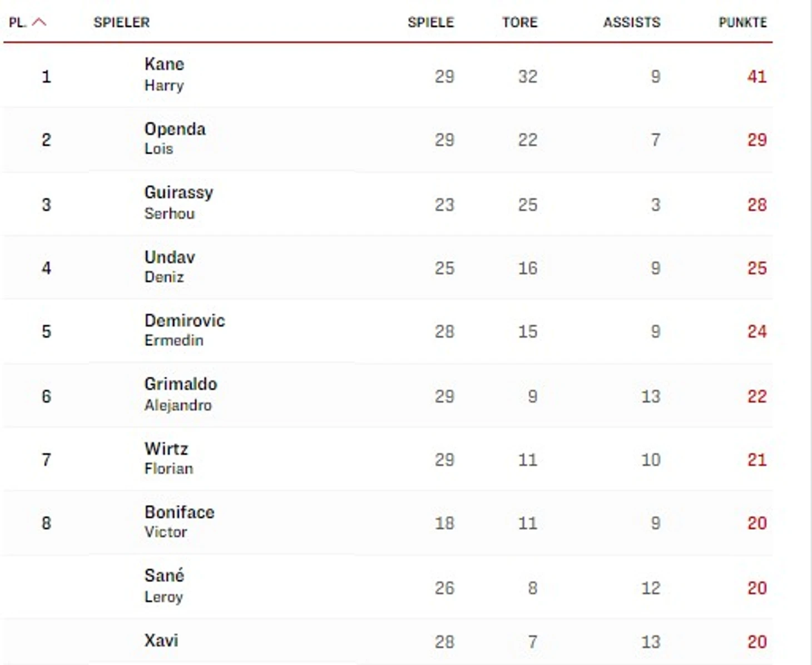Viewport: 812px width, 665px height.
Task: Sort by the PUNKTE column header
Action: 742,22
